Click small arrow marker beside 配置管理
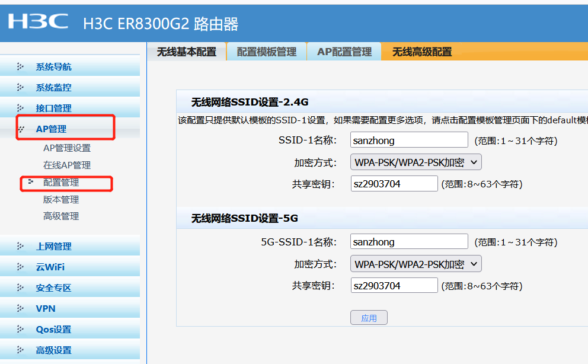This screenshot has width=588, height=364. 31,182
